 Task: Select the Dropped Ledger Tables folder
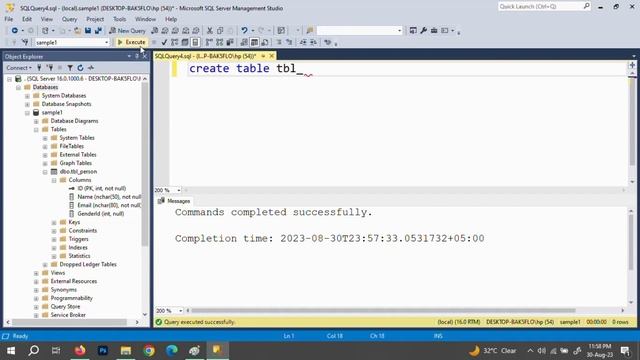[x=88, y=264]
